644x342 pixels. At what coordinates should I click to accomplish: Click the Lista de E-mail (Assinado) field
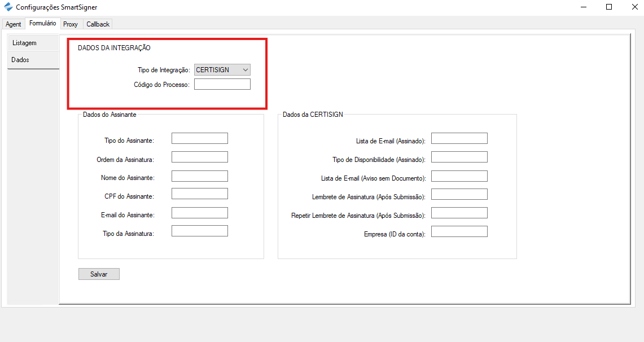tap(459, 139)
